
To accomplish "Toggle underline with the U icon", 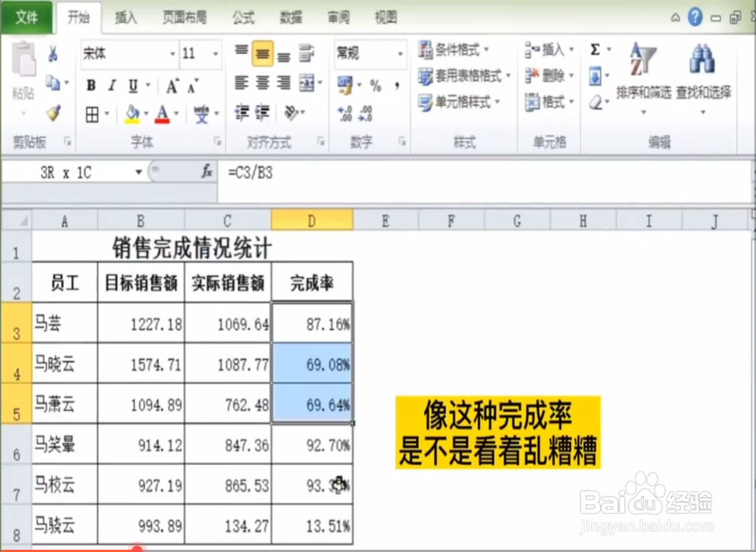I will 133,85.
